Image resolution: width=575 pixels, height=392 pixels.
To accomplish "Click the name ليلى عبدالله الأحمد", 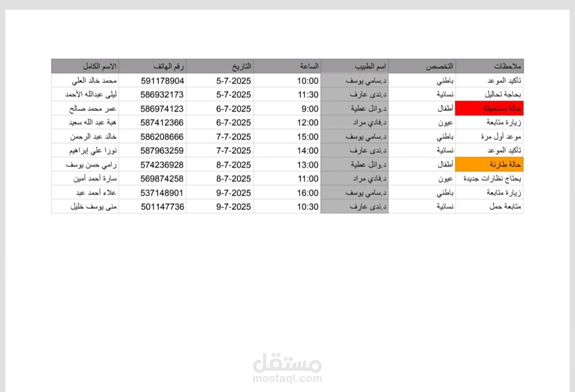I will (x=91, y=94).
